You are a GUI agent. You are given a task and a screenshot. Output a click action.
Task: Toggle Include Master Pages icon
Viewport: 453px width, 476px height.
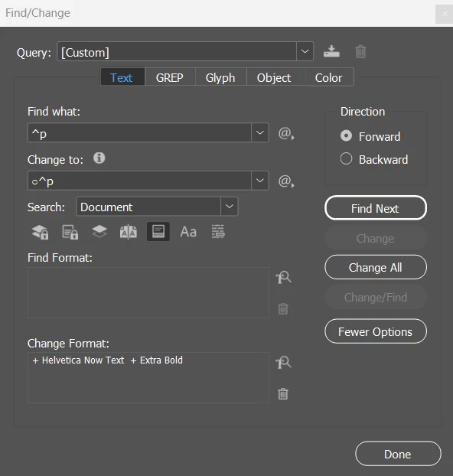pyautogui.click(x=129, y=232)
